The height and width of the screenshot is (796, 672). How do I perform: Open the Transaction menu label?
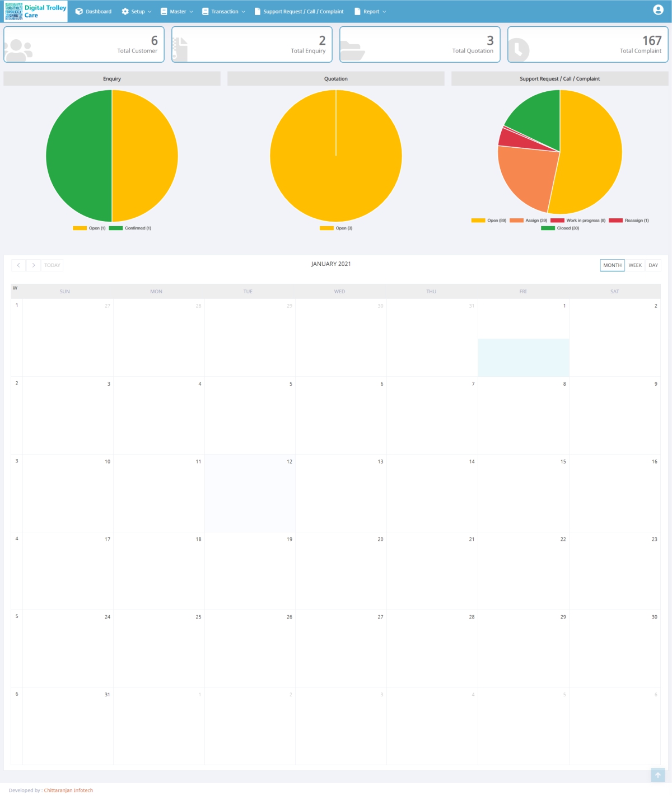point(225,11)
